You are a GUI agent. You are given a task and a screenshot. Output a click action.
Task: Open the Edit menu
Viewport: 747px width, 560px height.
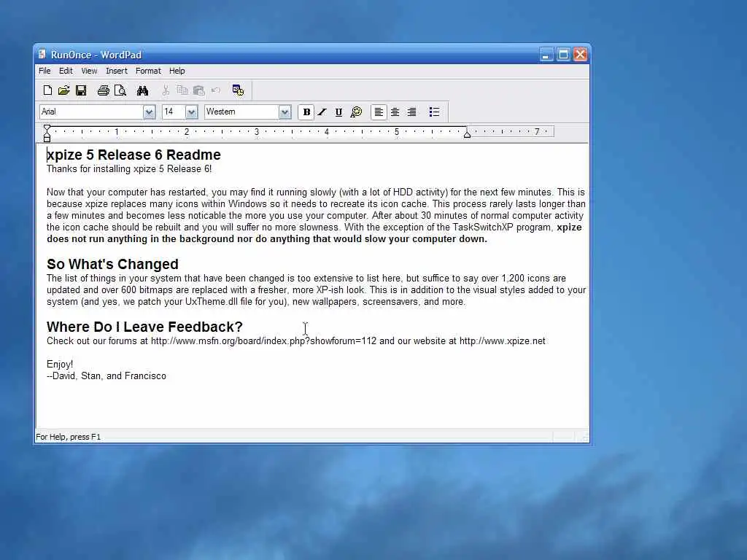pyautogui.click(x=66, y=71)
